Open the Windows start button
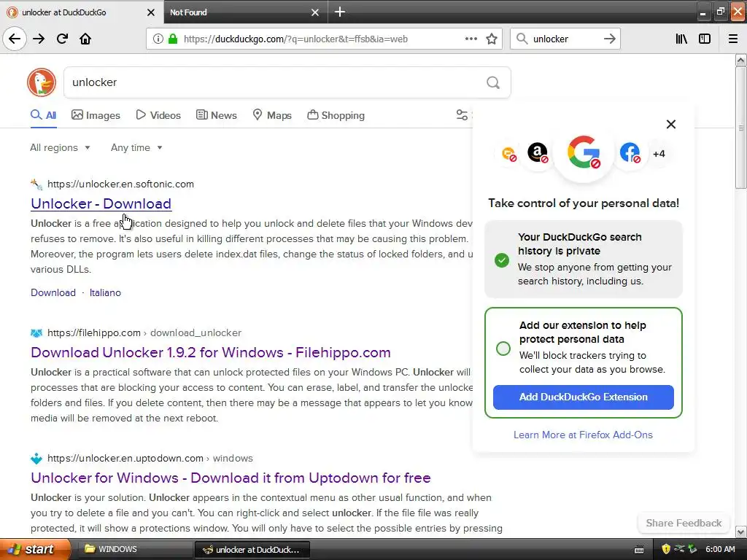The image size is (747, 560). [x=35, y=549]
